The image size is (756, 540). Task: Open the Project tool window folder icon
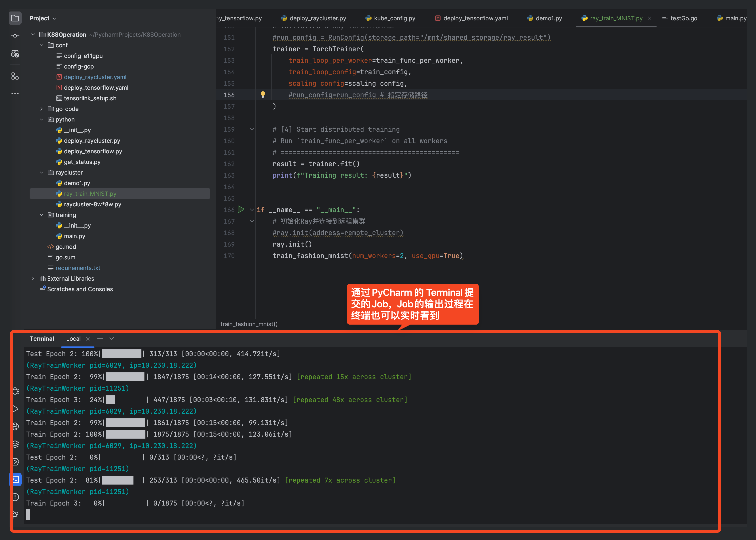coord(15,18)
